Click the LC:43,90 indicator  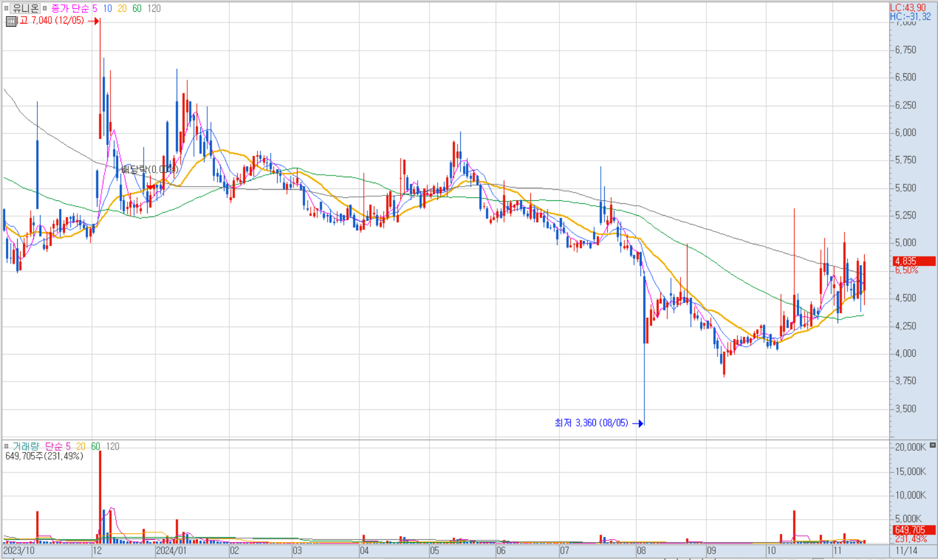pos(908,8)
